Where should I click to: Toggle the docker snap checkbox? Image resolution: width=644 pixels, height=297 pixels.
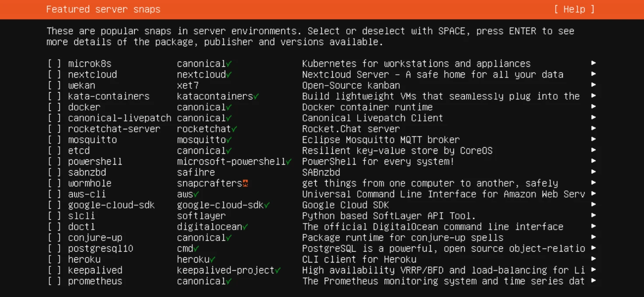coord(54,107)
